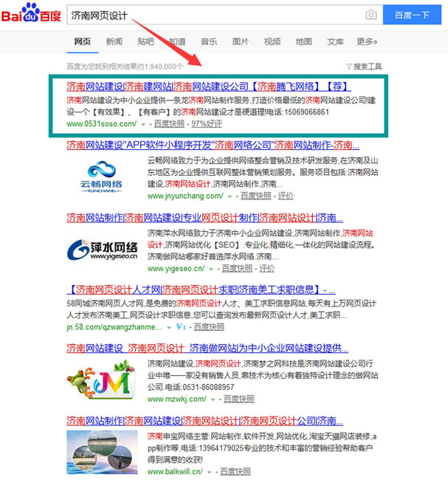Expand dropdown arrow beside www.jnyunchang.com
The width and height of the screenshot is (448, 483).
(x=230, y=196)
